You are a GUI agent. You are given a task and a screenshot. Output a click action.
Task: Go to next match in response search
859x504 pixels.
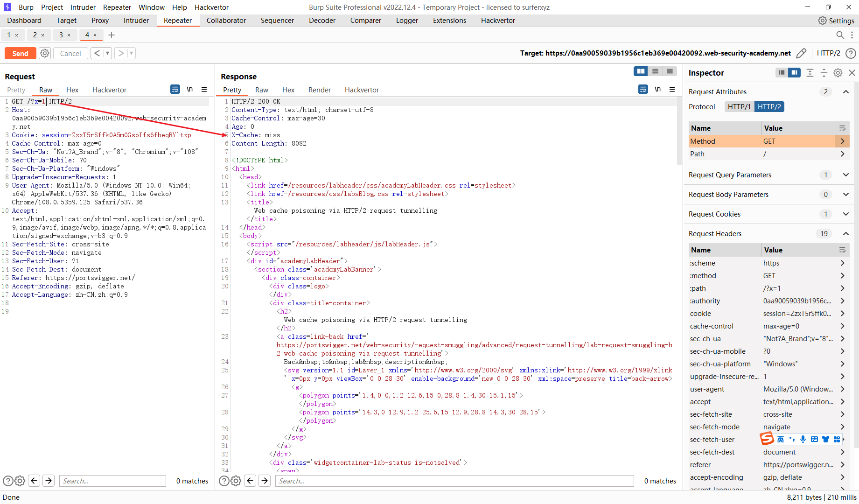click(x=265, y=481)
